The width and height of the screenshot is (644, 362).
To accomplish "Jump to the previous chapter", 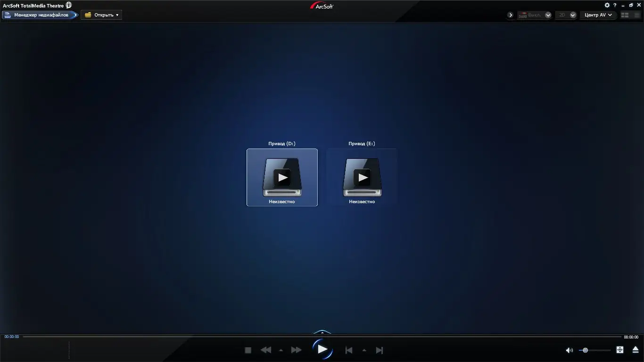I will (349, 350).
